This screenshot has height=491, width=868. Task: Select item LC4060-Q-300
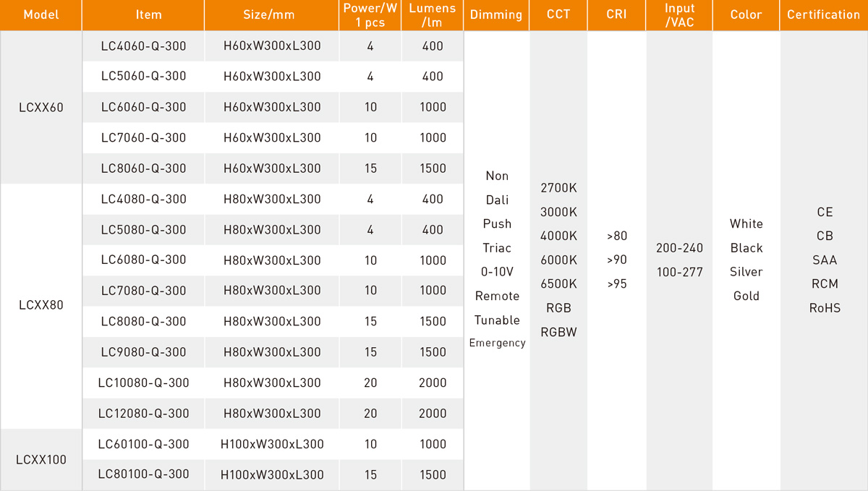point(143,46)
